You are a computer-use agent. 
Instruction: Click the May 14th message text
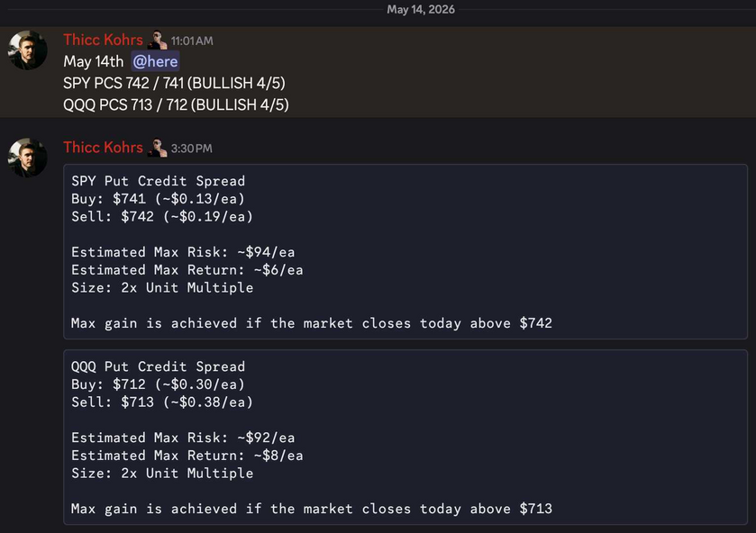click(x=94, y=61)
